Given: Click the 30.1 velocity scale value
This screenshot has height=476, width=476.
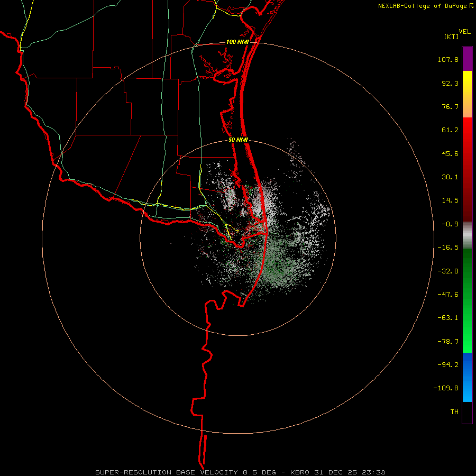Looking at the screenshot, I should [x=450, y=177].
